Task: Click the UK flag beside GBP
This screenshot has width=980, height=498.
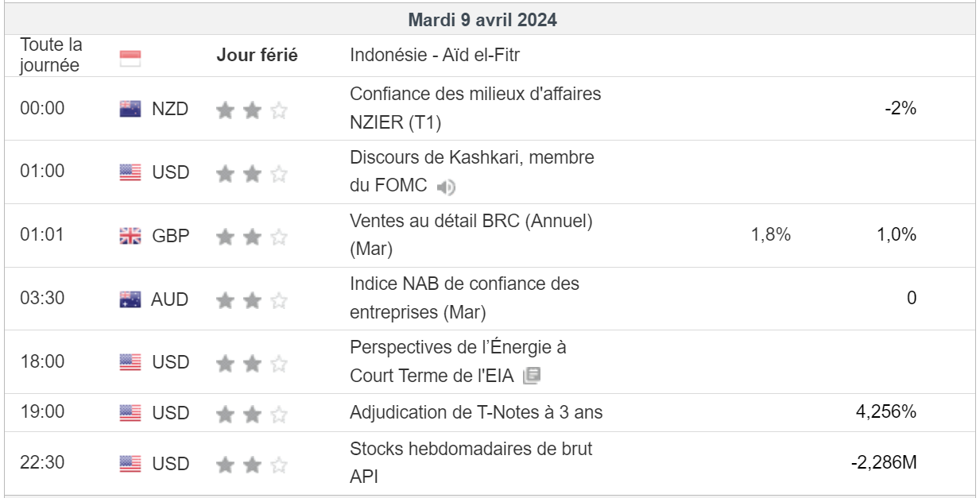Action: 130,236
